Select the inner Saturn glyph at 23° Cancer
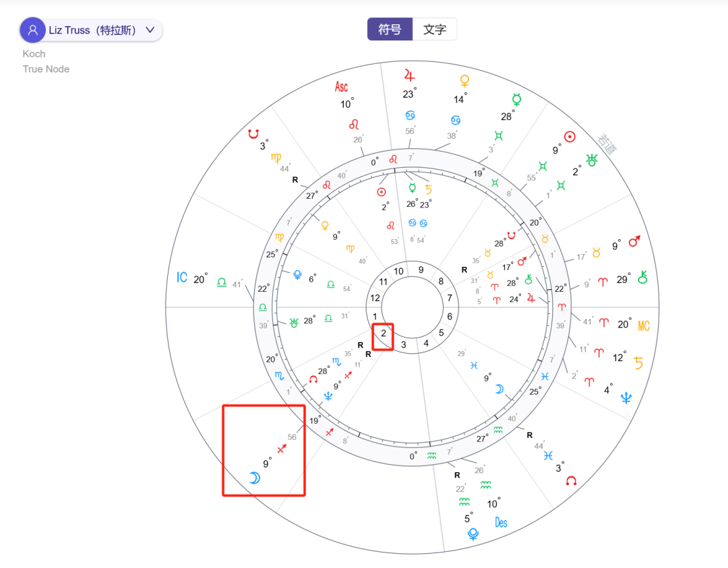728x568 pixels. click(428, 189)
